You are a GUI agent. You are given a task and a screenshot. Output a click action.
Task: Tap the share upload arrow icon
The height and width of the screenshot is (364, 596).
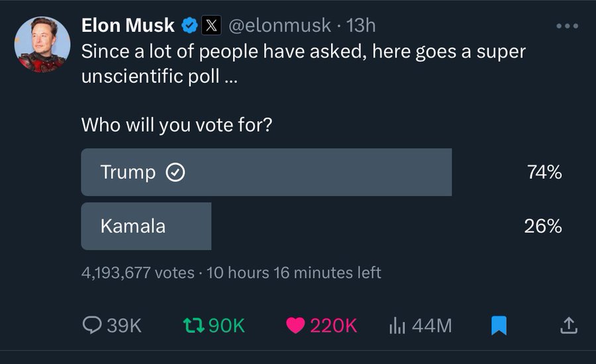pyautogui.click(x=569, y=325)
